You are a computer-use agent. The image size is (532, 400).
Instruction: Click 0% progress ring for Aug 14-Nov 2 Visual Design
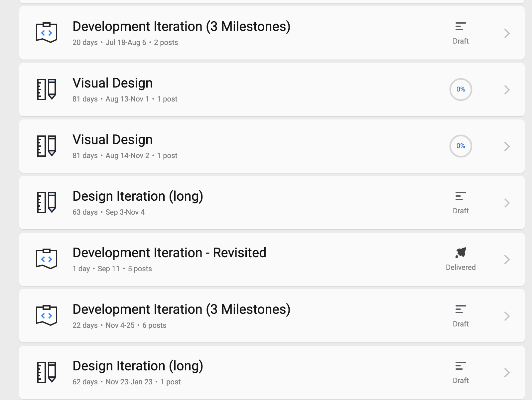coord(461,146)
